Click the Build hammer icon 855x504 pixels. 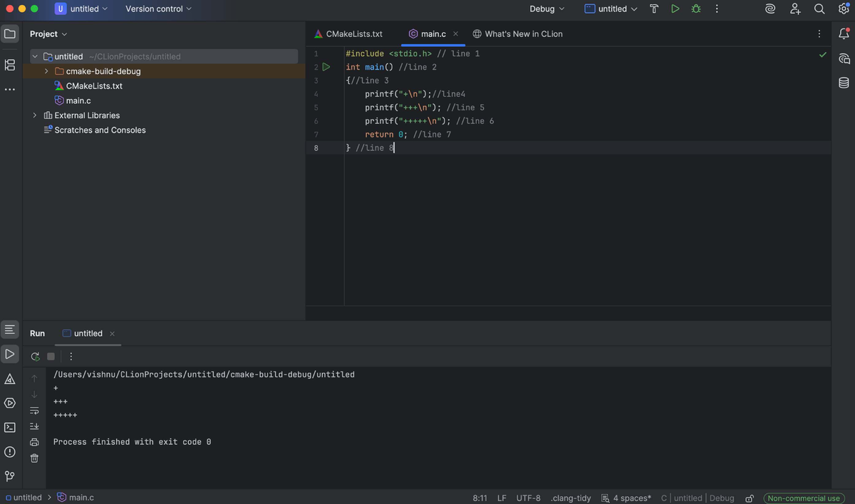coord(654,9)
